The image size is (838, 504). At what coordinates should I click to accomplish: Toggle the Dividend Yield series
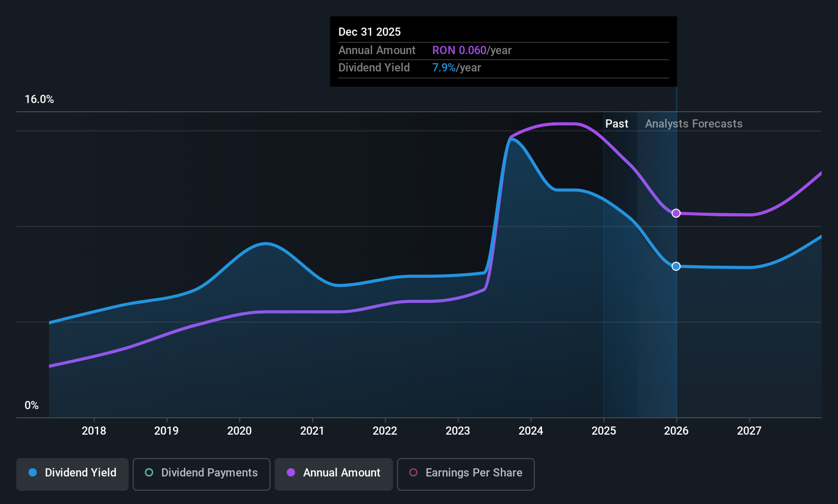[x=72, y=474]
